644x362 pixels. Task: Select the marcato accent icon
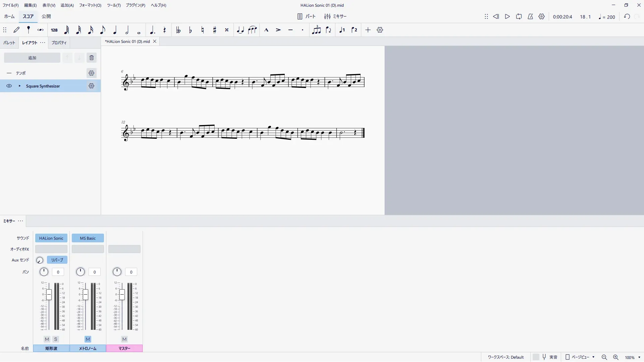(266, 30)
